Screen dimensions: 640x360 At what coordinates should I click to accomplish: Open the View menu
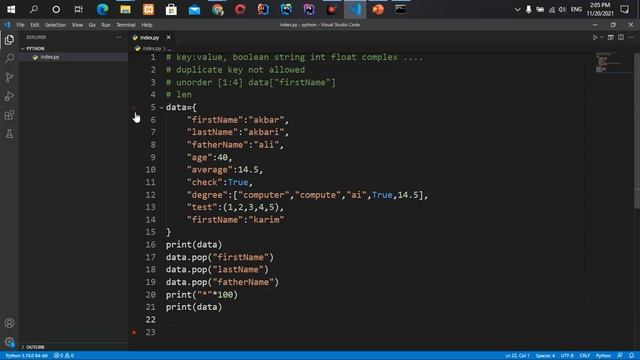tap(77, 25)
